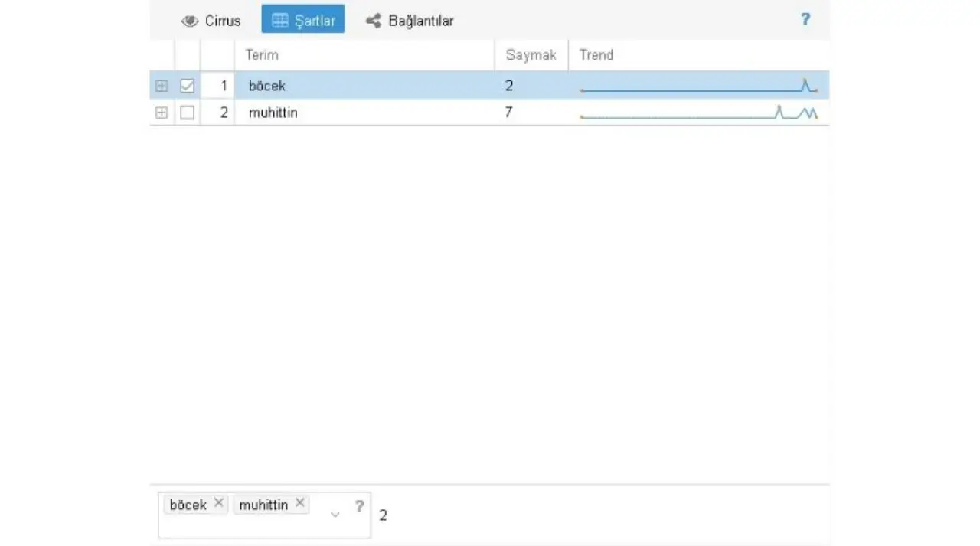Viewport: 980px width, 546px height.
Task: Click the count 7 for muhittin
Action: [509, 113]
